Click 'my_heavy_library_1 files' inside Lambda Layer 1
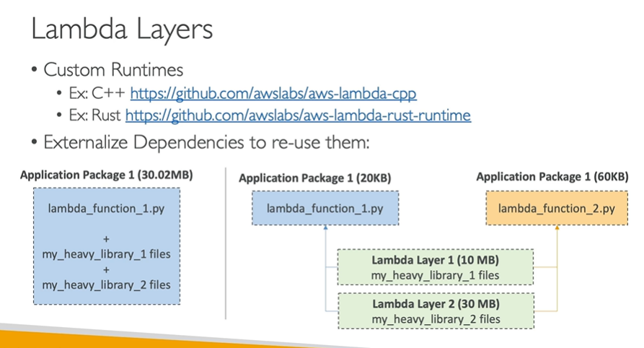This screenshot has height=348, width=644. pos(435,276)
